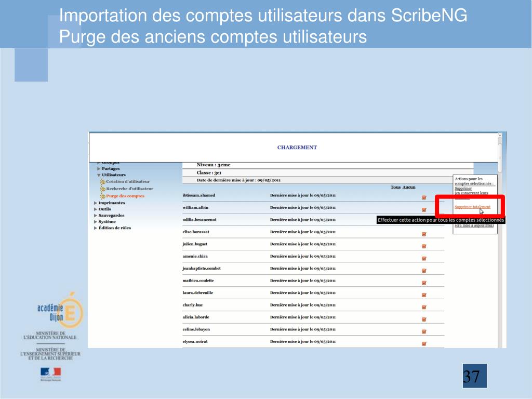Click the vertical scrollbar thumb
This screenshot has height=399, width=532.
pyautogui.click(x=500, y=158)
